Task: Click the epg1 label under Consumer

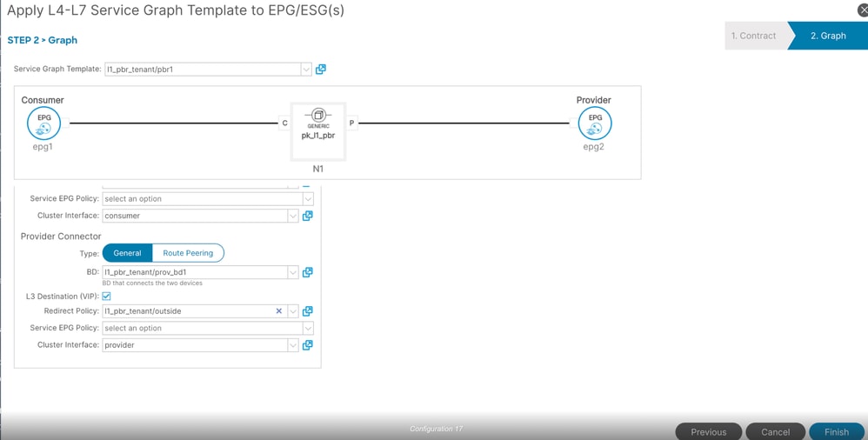Action: [43, 147]
